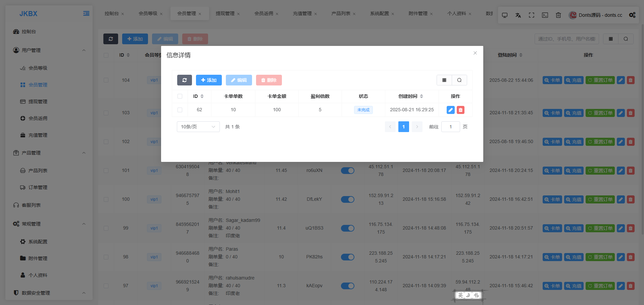
Task: Collapse the 用户管理 sidebar group
Action: click(x=84, y=50)
